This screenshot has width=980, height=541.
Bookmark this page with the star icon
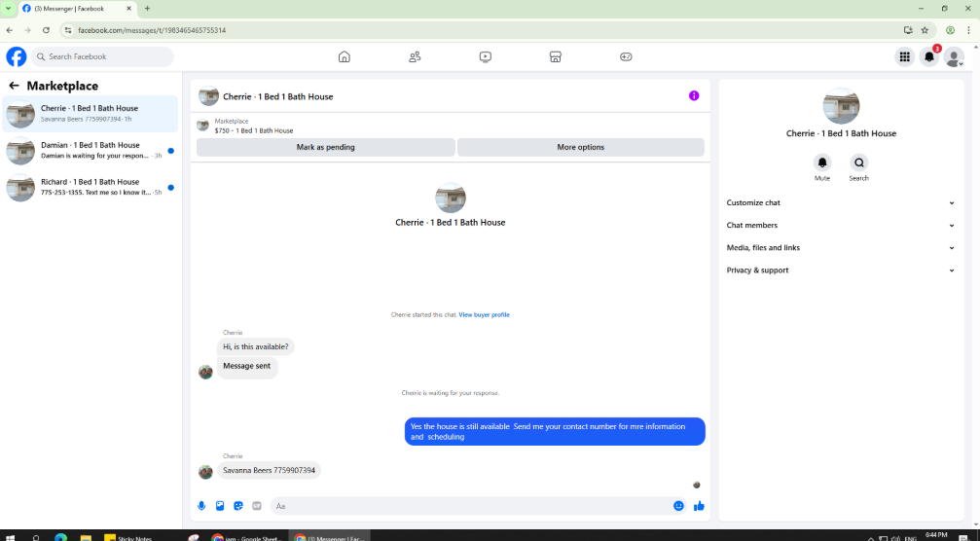pyautogui.click(x=925, y=30)
